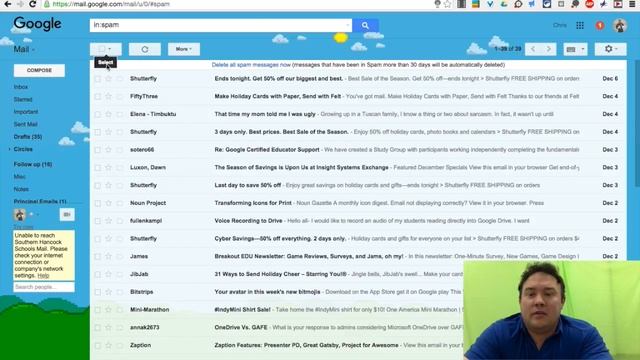
Task: Star the Bitstrips message
Action: click(108, 292)
